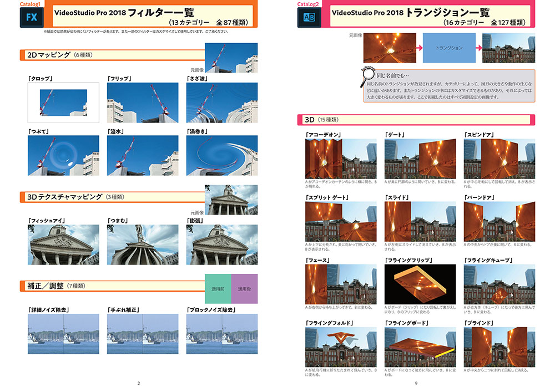Select the Catalog1 tab label
The height and width of the screenshot is (392, 555).
click(x=31, y=3)
